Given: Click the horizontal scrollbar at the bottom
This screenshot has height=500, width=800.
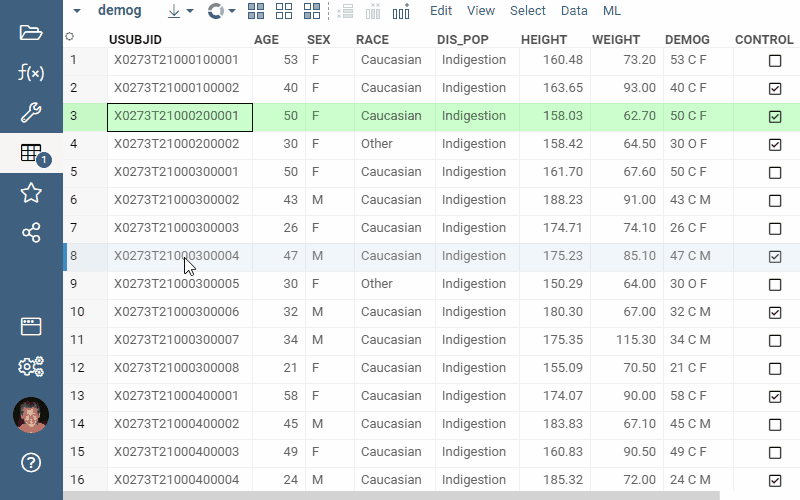Looking at the screenshot, I should tap(390, 495).
